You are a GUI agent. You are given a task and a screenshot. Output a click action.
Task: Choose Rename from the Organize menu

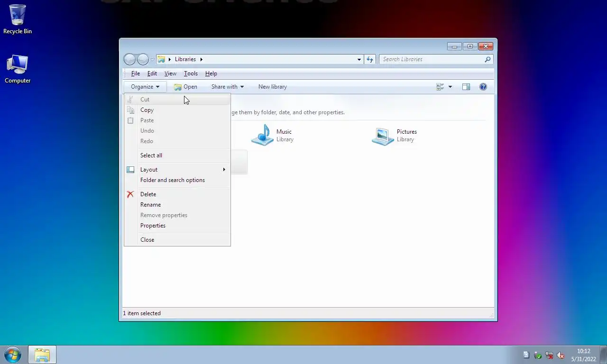177,205
